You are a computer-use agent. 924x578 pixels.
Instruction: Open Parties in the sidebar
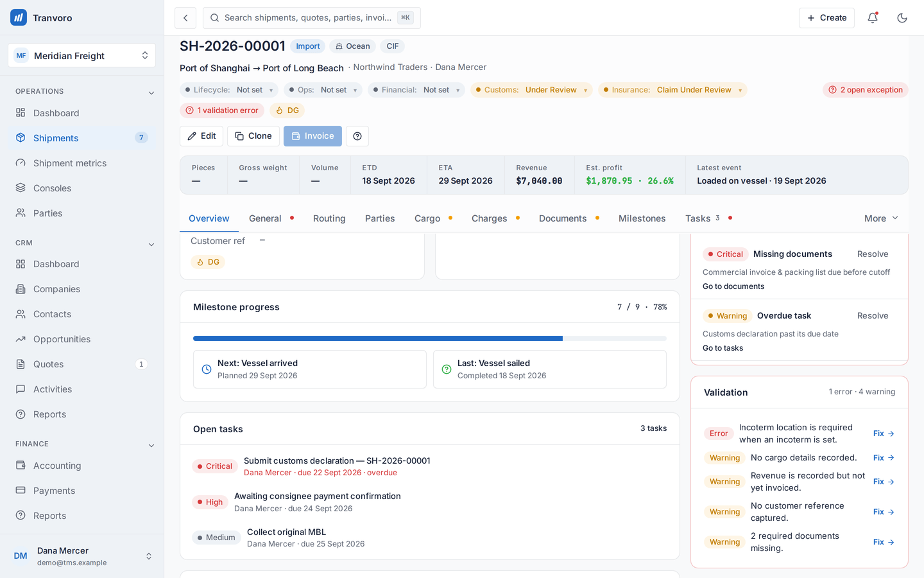(x=82, y=213)
